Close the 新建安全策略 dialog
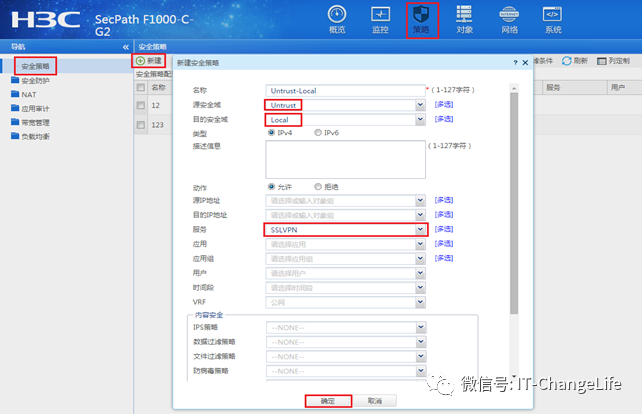Screen dimensions: 642x414 point(525,63)
